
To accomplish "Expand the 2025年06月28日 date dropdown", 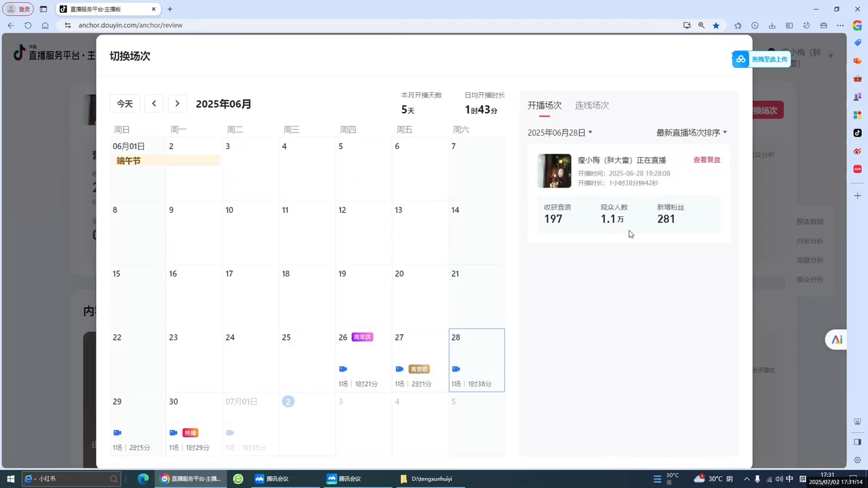I will [x=559, y=132].
